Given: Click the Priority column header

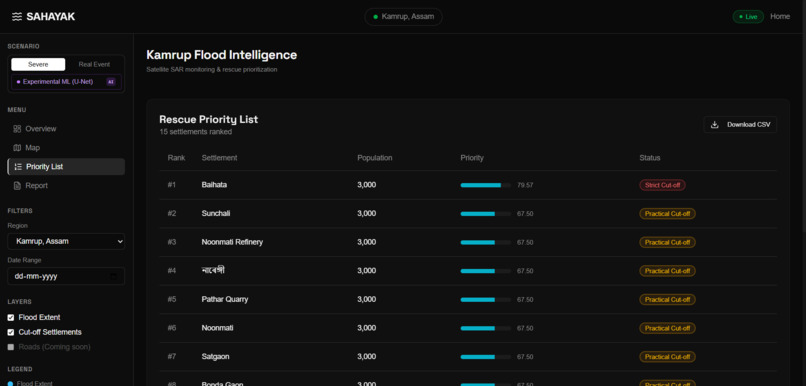Looking at the screenshot, I should click(x=472, y=158).
